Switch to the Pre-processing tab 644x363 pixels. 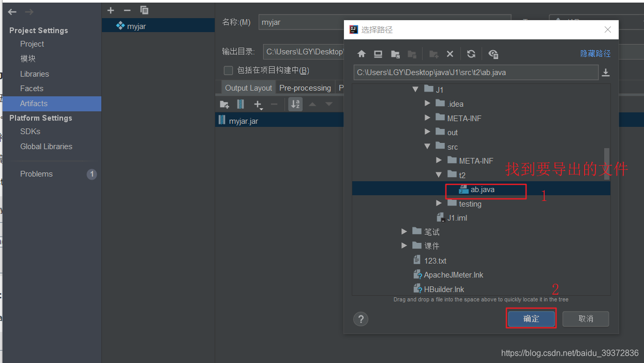coord(305,88)
